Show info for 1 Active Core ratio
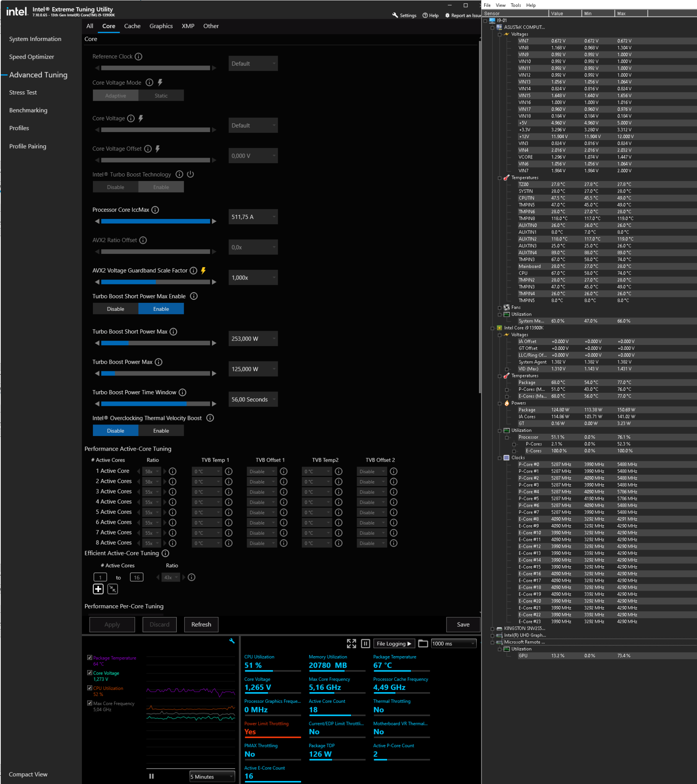 point(173,471)
